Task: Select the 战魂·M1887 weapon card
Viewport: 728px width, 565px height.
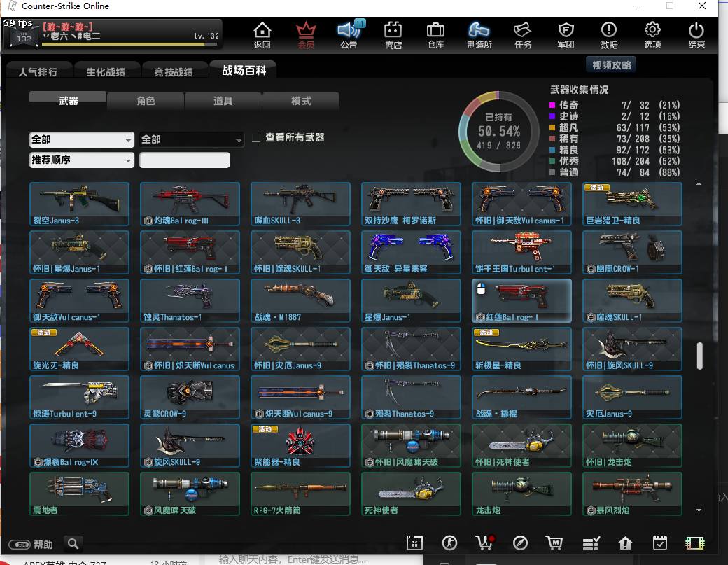Action: coord(300,300)
